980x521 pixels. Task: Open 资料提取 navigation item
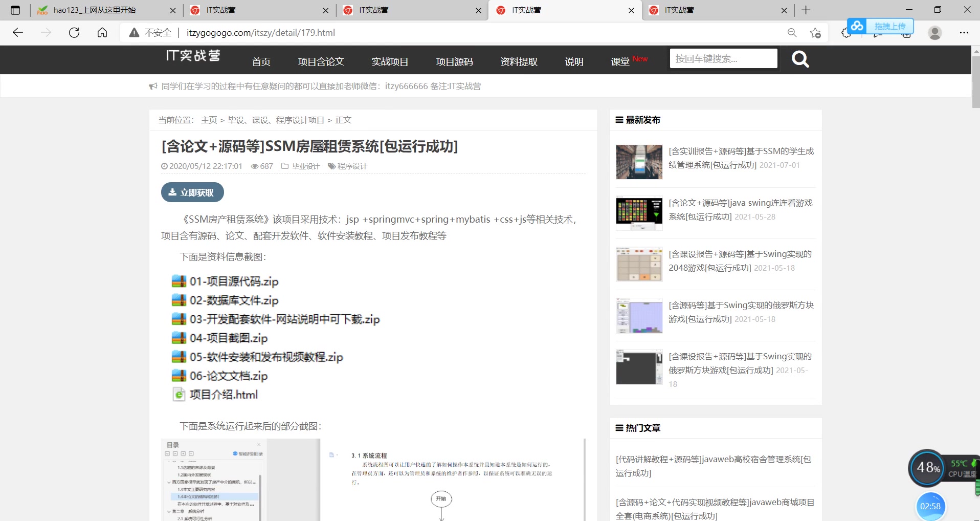click(x=519, y=62)
